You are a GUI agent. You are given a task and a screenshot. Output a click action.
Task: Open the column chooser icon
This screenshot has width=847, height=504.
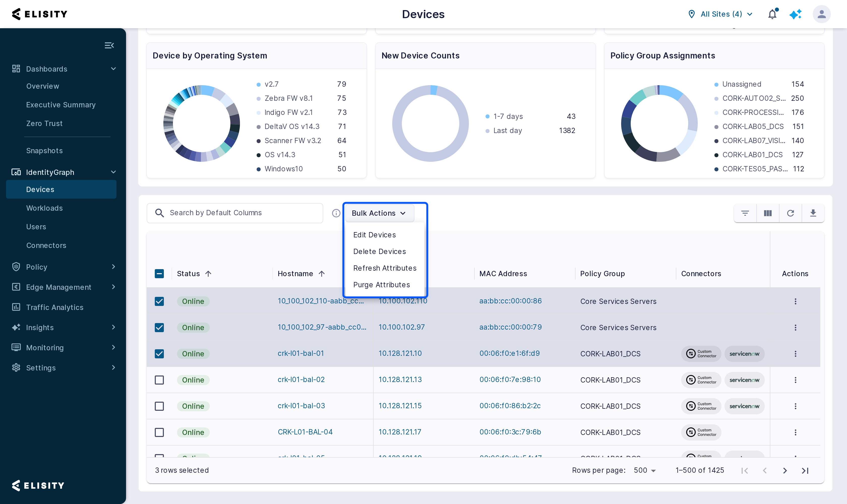coord(768,213)
